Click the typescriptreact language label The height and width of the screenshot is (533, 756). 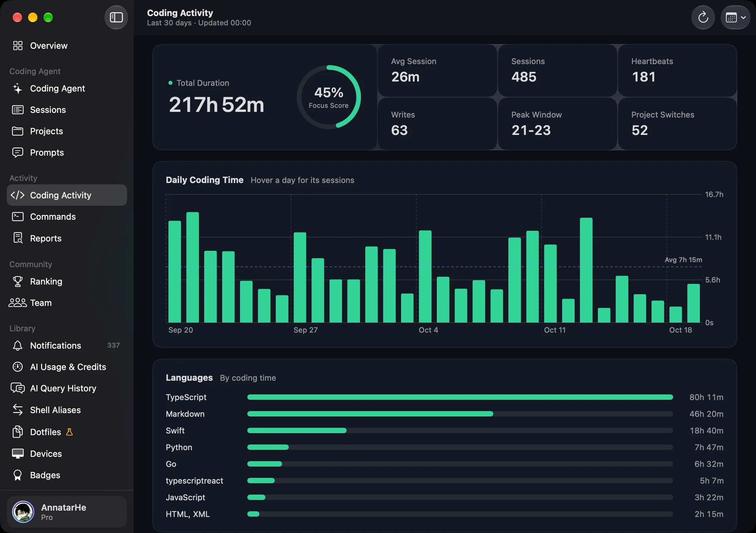tap(194, 481)
